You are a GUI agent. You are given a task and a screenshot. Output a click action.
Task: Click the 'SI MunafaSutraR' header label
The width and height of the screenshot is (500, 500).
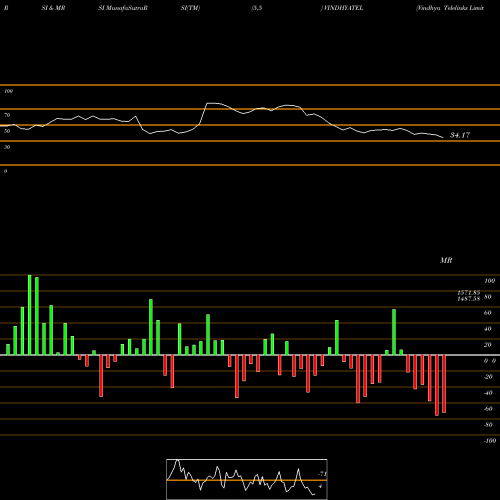point(123,8)
